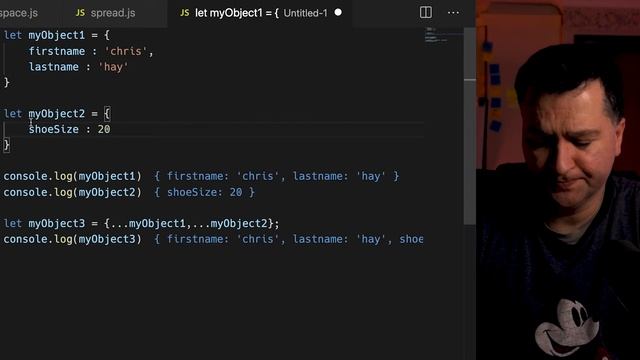Click the firstname : 'chris' line
Viewport: 640px width, 360px height.
(91, 51)
